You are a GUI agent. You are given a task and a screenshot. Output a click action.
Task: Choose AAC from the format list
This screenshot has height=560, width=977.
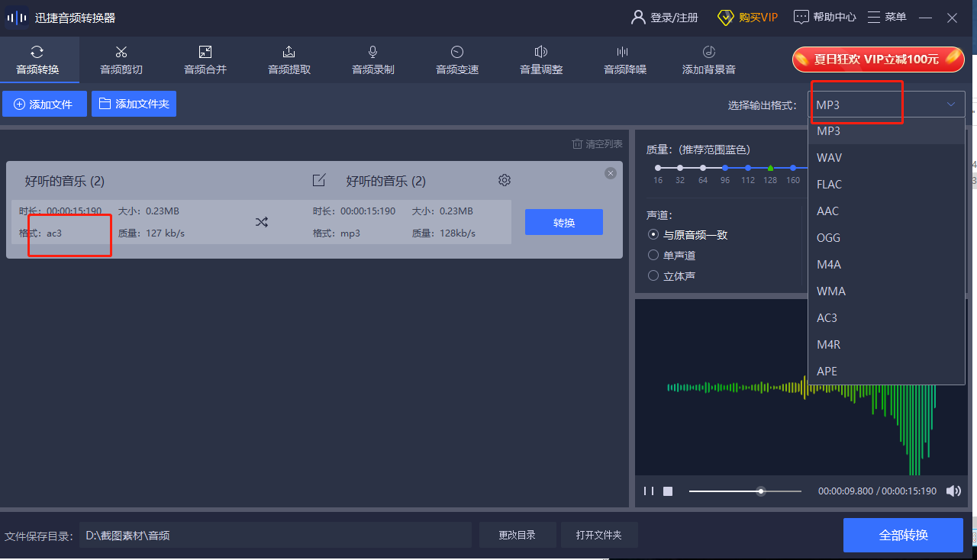click(x=886, y=211)
